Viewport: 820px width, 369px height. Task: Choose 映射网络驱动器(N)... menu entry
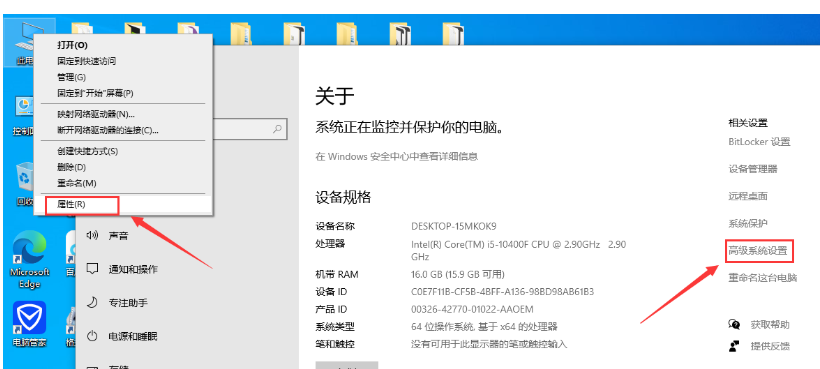click(123, 114)
